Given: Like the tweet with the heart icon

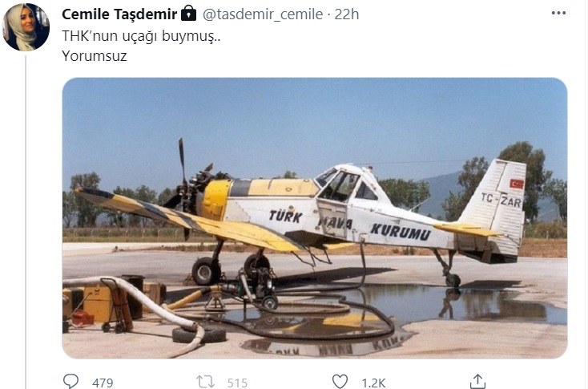Looking at the screenshot, I should tap(340, 382).
